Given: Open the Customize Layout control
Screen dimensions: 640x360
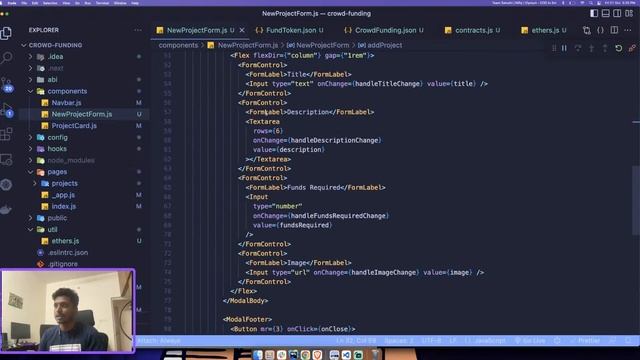Looking at the screenshot, I should [x=629, y=13].
